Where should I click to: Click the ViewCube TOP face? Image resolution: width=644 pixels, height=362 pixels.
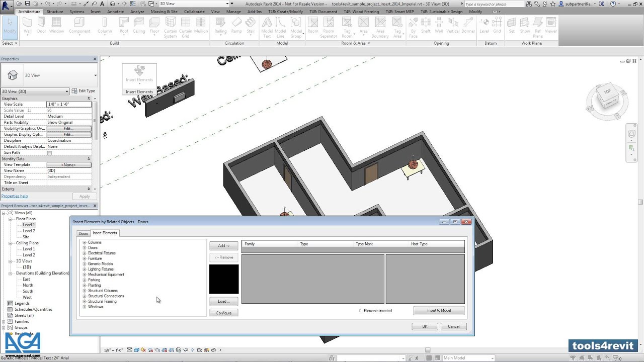click(607, 92)
